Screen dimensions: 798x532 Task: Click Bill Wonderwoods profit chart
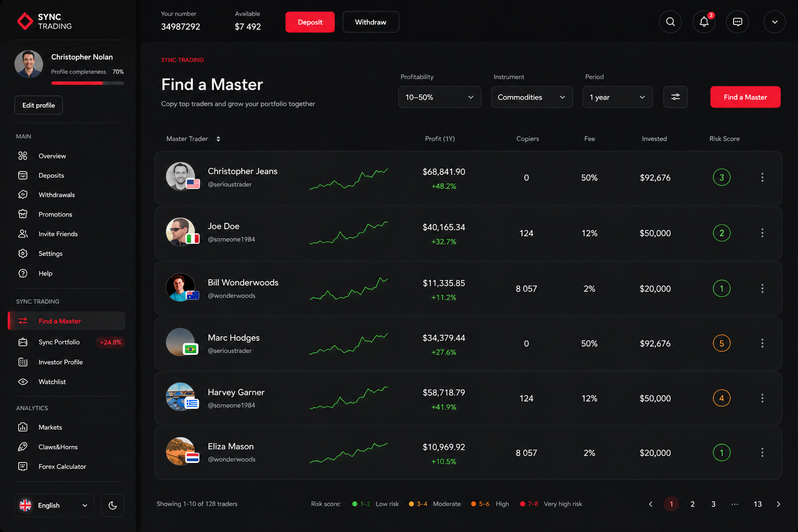point(349,289)
